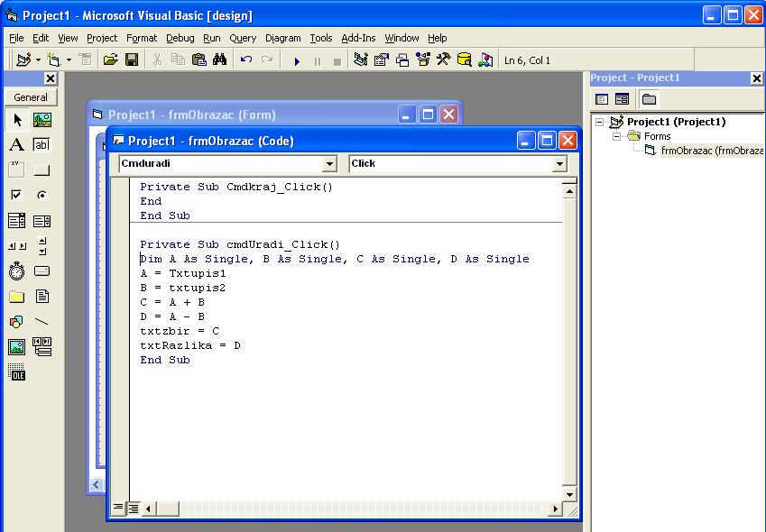This screenshot has width=766, height=532.
Task: Open the Project Explorer toolbar icon
Action: point(361,60)
